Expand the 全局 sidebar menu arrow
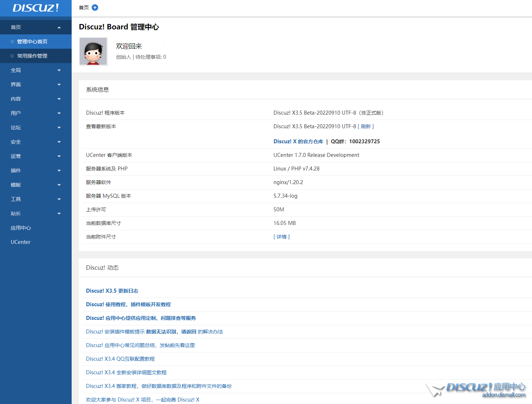Viewport: 532px width, 404px height. (59, 71)
